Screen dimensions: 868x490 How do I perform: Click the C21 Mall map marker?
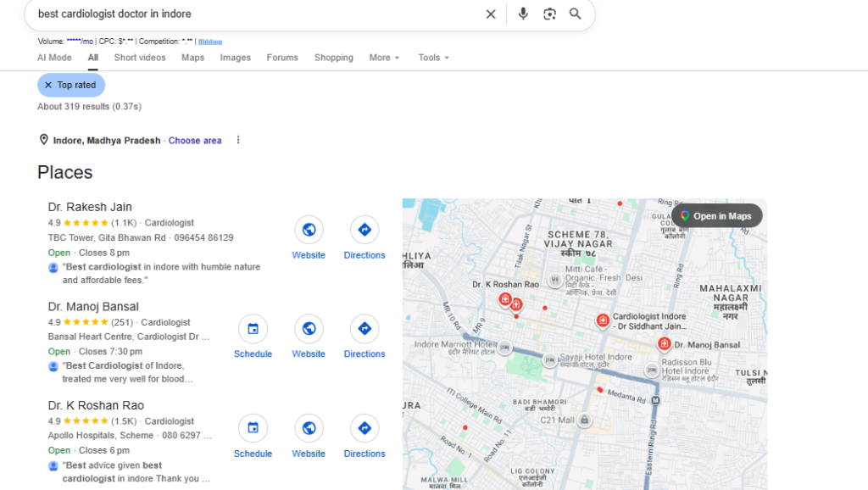585,420
